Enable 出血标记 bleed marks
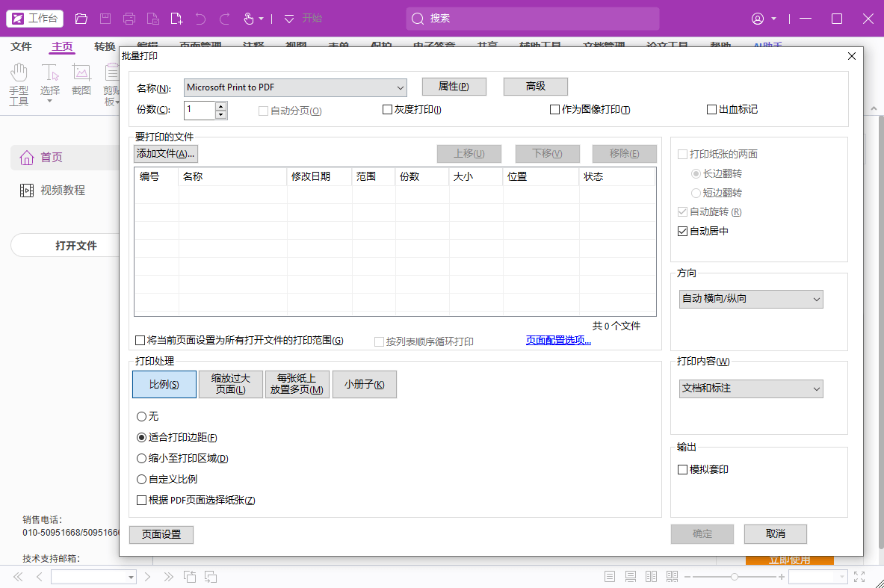The height and width of the screenshot is (588, 884). [x=711, y=109]
